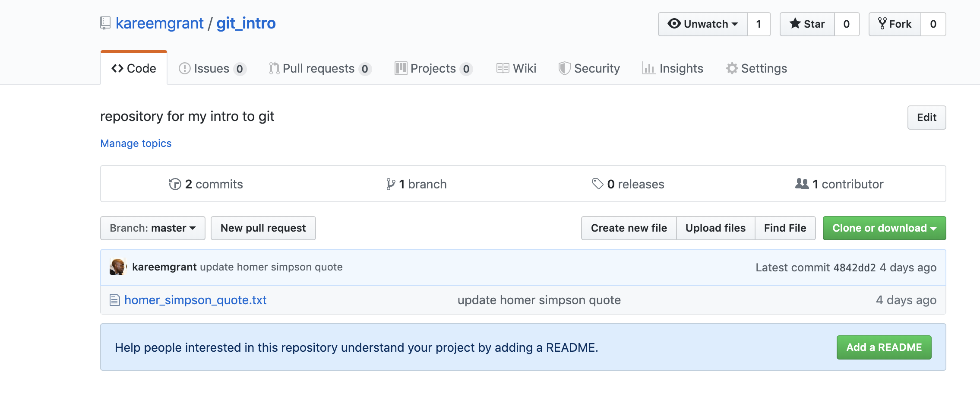Click the branch icon next to 1 branch
This screenshot has height=401, width=980.
[391, 185]
